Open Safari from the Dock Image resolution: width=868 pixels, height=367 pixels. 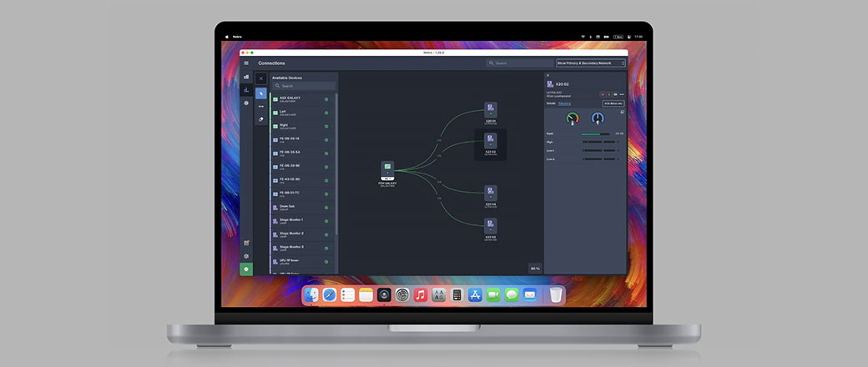[x=330, y=295]
